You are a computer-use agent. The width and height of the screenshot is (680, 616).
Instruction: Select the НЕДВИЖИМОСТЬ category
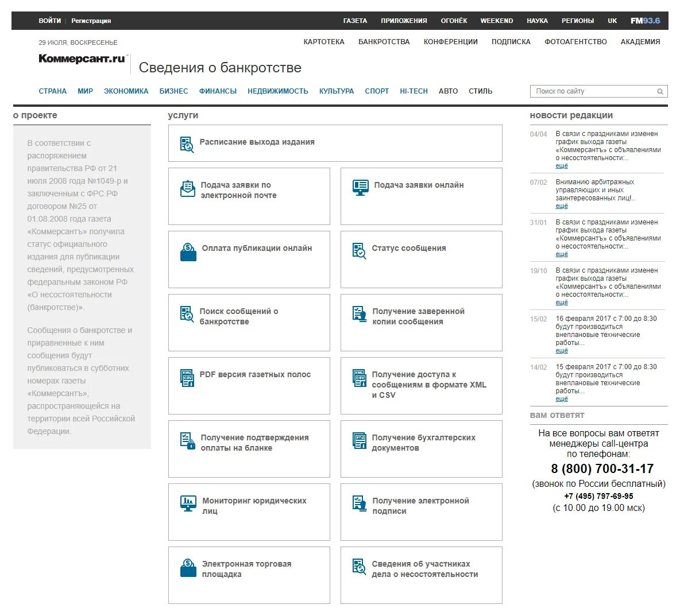click(x=277, y=91)
